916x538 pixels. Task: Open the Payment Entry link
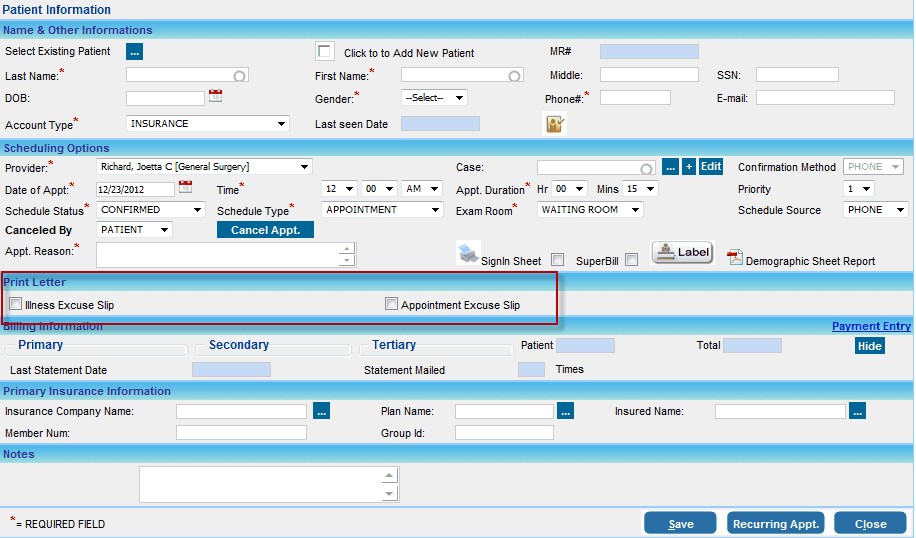[x=870, y=326]
